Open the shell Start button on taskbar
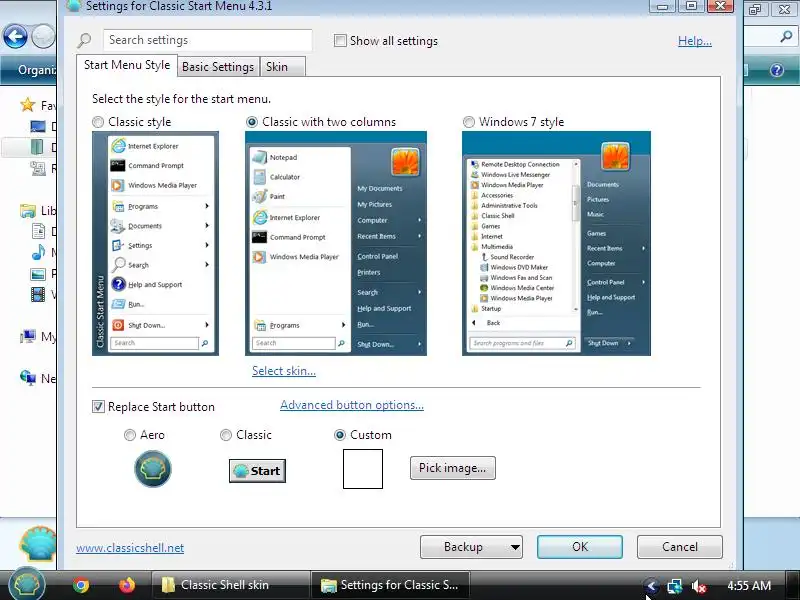Image resolution: width=800 pixels, height=600 pixels. point(28,583)
